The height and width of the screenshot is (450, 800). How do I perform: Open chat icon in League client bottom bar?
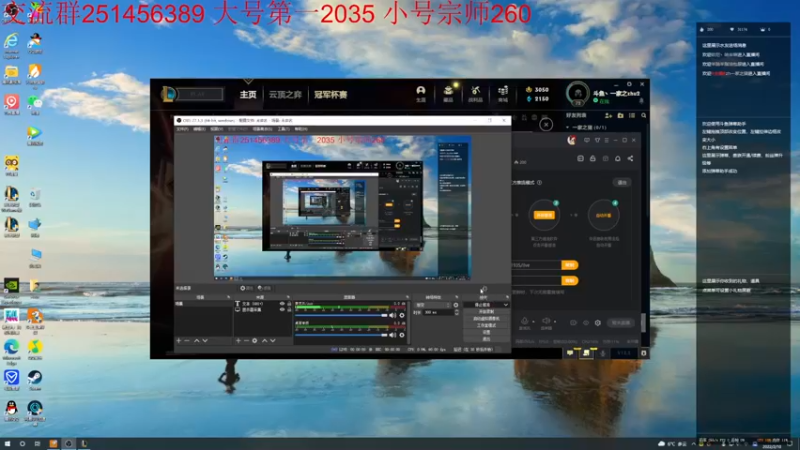570,353
